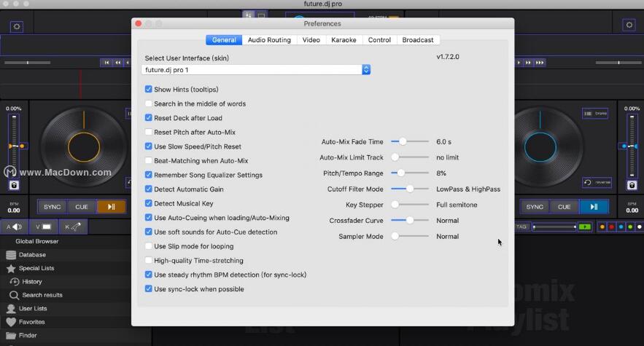Viewport: 644px width, 346px height.
Task: Open left deck settings gear
Action: point(17,27)
